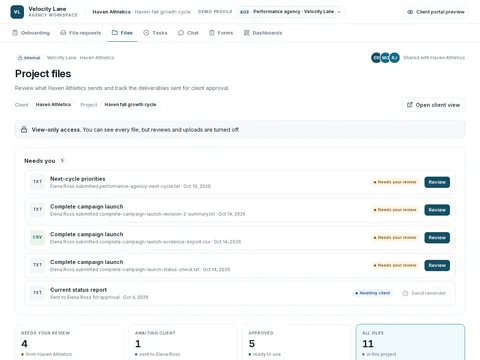Select the All Files summary card
The image size is (480, 360).
pyautogui.click(x=410, y=342)
